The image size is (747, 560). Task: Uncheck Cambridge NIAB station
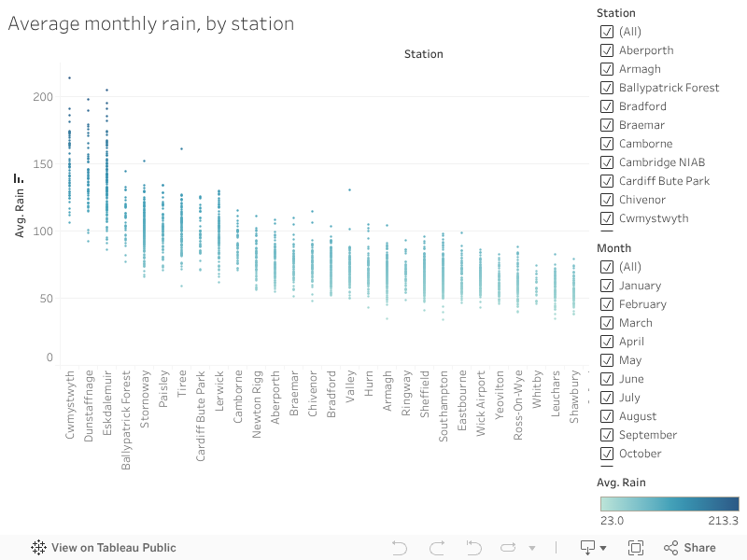606,162
